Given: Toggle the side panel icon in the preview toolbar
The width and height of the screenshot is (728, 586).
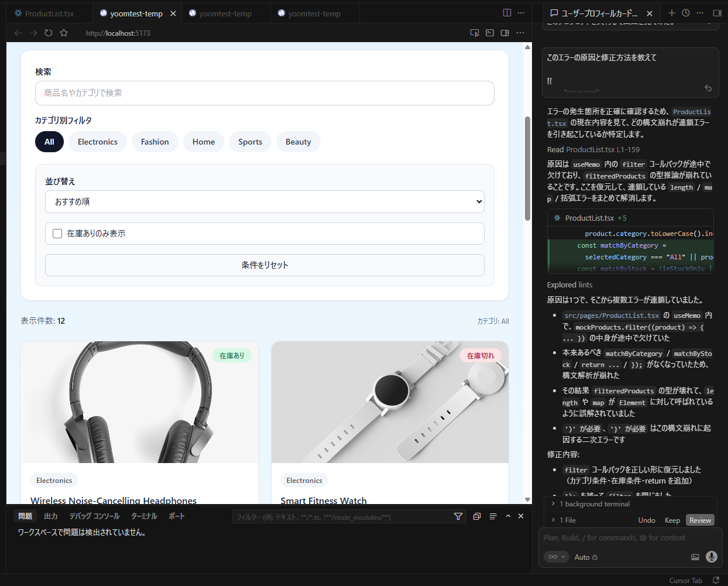Looking at the screenshot, I should click(505, 33).
